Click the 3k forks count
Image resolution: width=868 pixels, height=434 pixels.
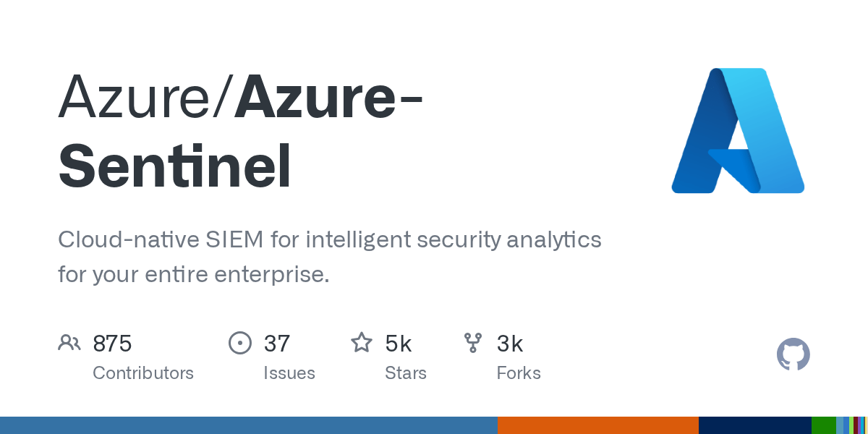(510, 344)
